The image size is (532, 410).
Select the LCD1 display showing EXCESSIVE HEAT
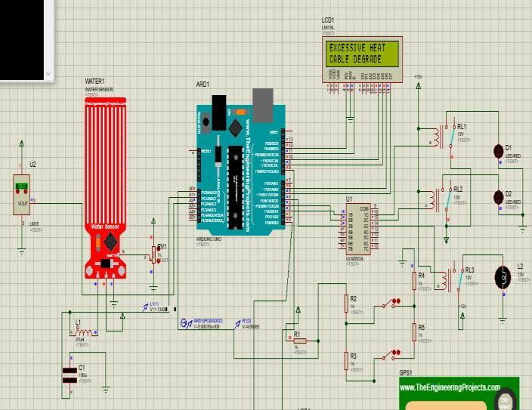(x=362, y=60)
